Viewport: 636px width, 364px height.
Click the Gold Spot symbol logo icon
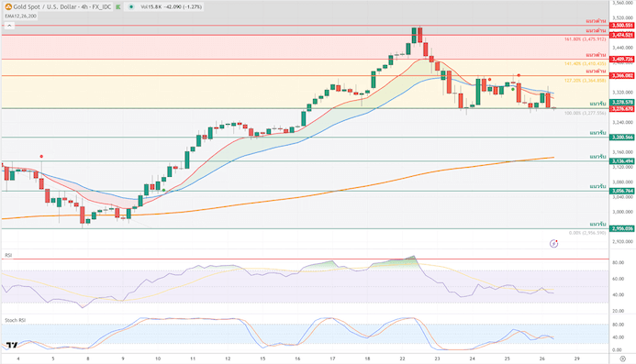click(8, 7)
